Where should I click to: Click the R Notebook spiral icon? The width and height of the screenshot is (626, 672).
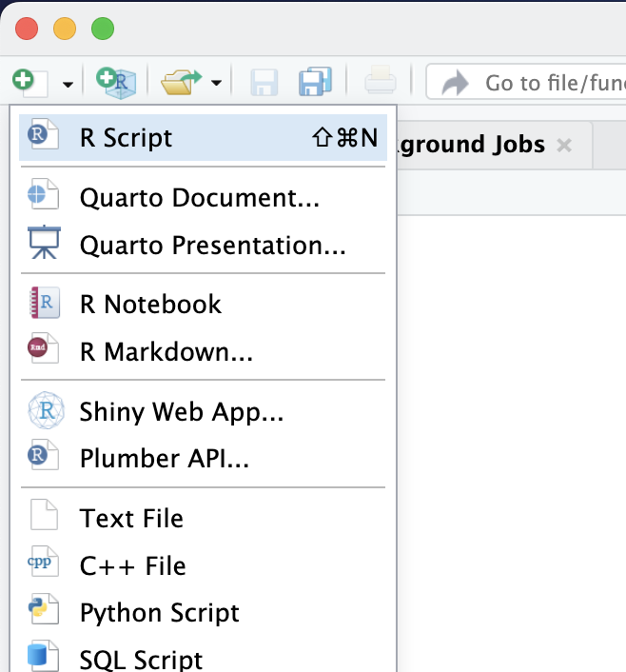pos(45,303)
